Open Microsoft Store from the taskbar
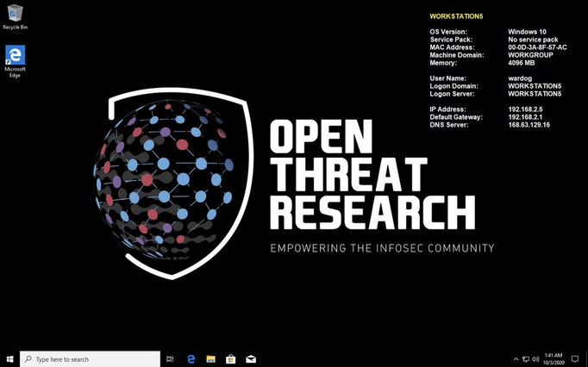 [230, 359]
